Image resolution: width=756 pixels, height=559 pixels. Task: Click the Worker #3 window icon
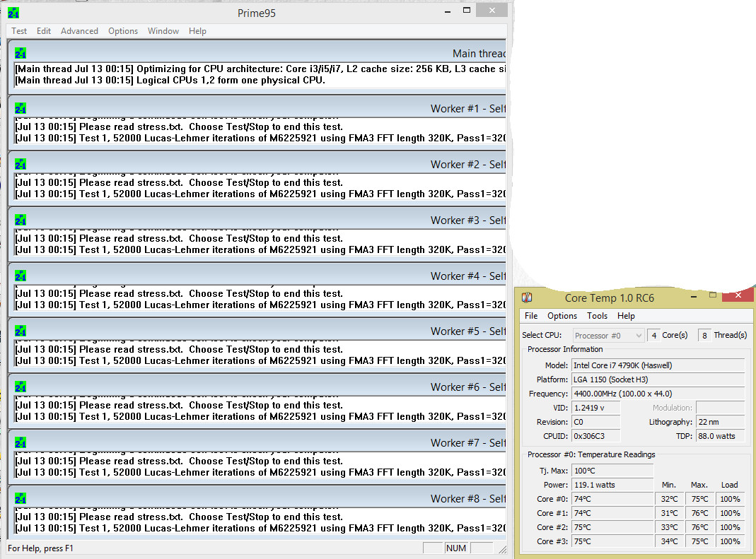(21, 220)
